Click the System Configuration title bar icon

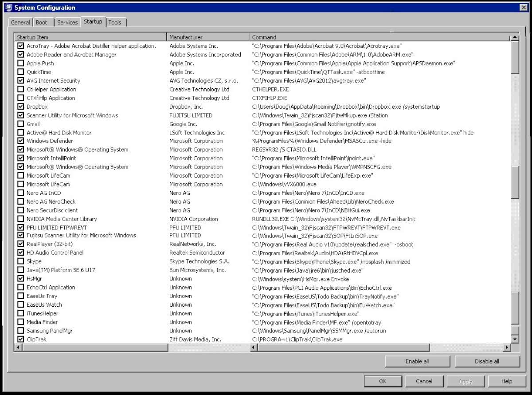[8, 8]
